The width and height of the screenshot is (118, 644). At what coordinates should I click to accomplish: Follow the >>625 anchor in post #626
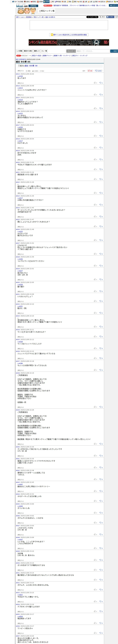click(20, 232)
